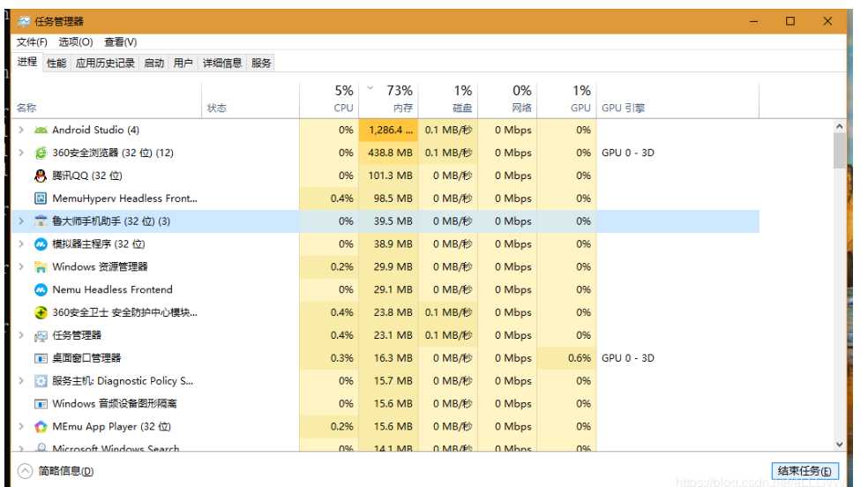Open the 文件(F) menu
The width and height of the screenshot is (868, 487).
coord(32,42)
